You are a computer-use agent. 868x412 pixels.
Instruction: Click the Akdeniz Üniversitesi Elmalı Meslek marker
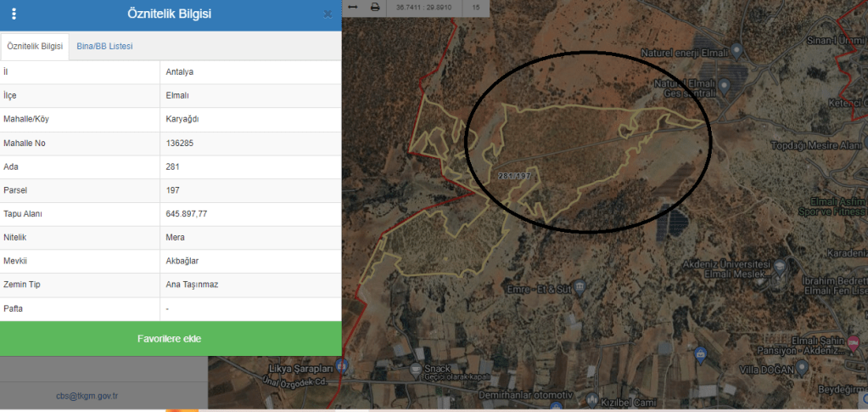tap(779, 266)
